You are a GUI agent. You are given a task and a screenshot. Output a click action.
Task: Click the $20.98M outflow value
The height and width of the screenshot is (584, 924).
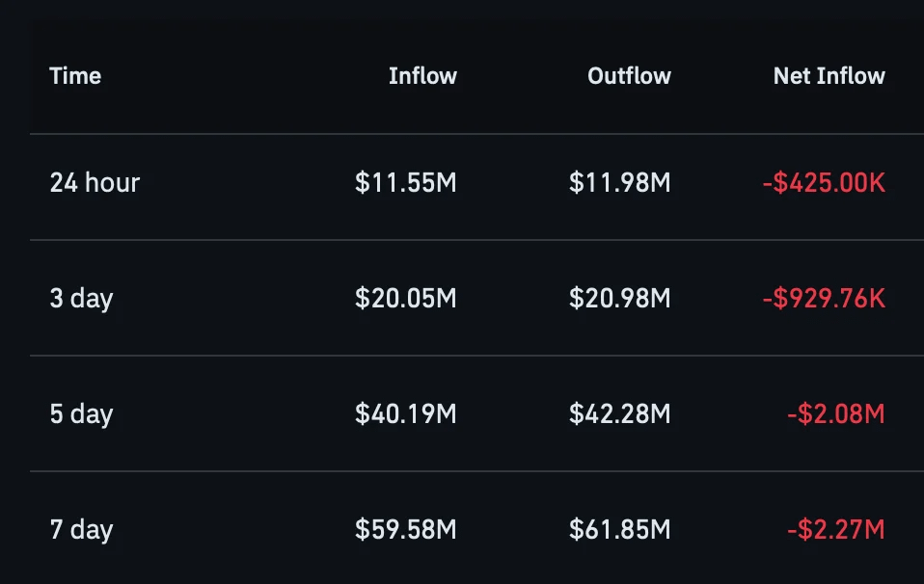click(x=620, y=298)
